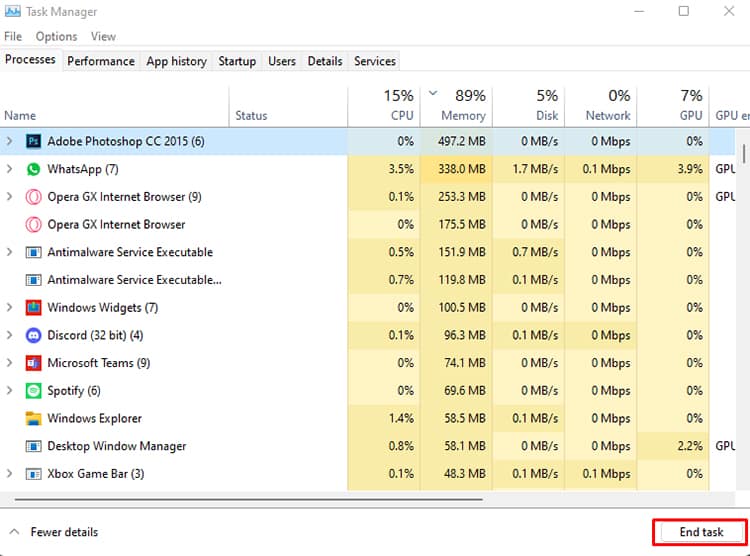The width and height of the screenshot is (750, 556).
Task: Click the Windows Explorer folder icon
Action: coord(33,418)
